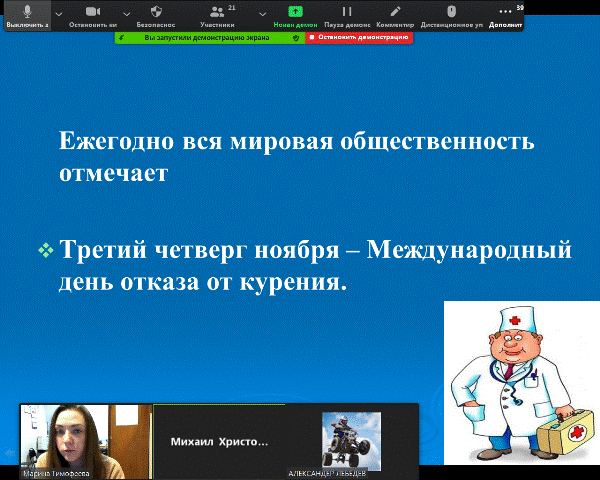Click the green 'Вы запустили демонстрацию экрана' banner
600x480 pixels.
click(x=200, y=36)
